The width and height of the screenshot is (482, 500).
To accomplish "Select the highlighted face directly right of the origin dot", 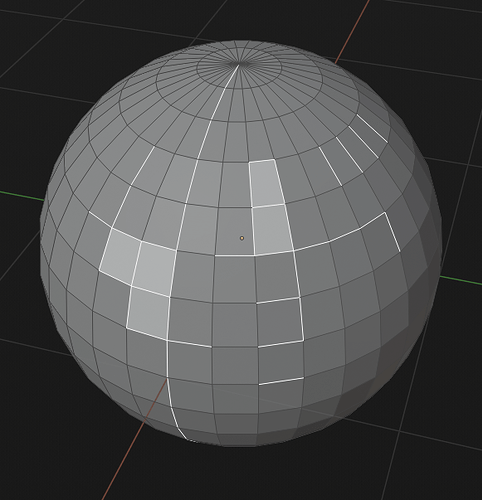I will click(273, 230).
